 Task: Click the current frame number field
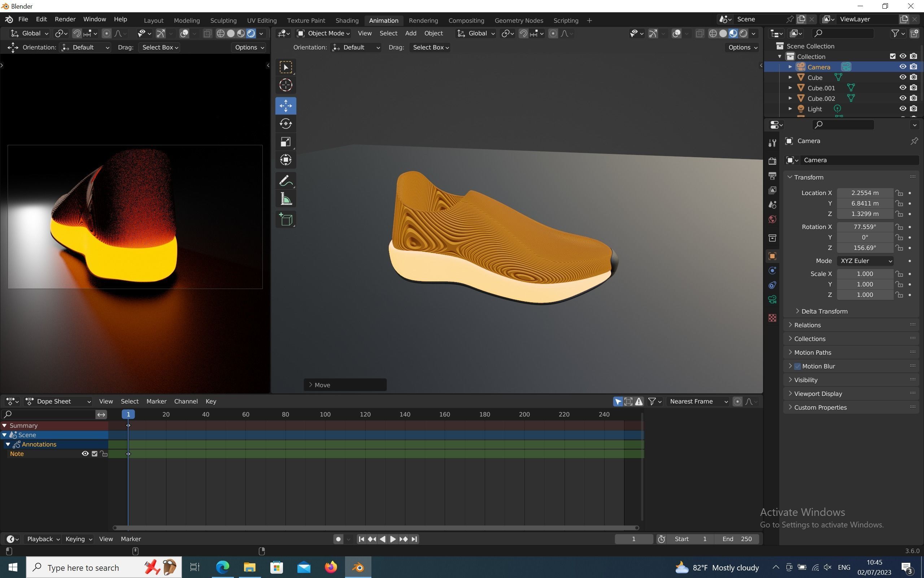(633, 539)
